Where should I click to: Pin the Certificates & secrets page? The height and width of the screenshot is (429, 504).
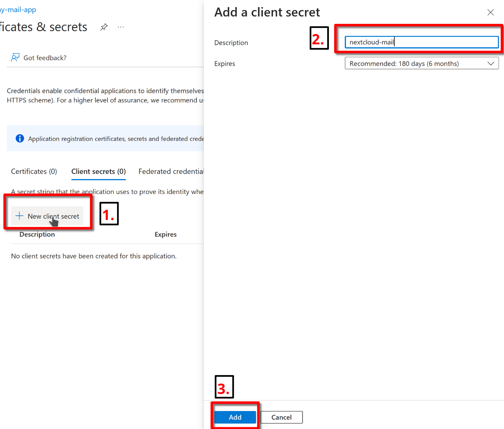click(x=104, y=27)
